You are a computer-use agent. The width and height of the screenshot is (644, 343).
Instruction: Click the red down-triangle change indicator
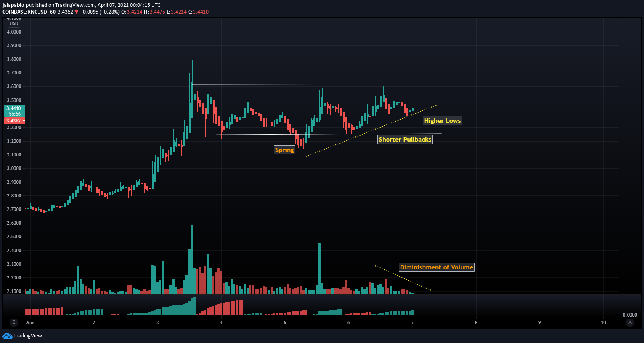coord(76,12)
